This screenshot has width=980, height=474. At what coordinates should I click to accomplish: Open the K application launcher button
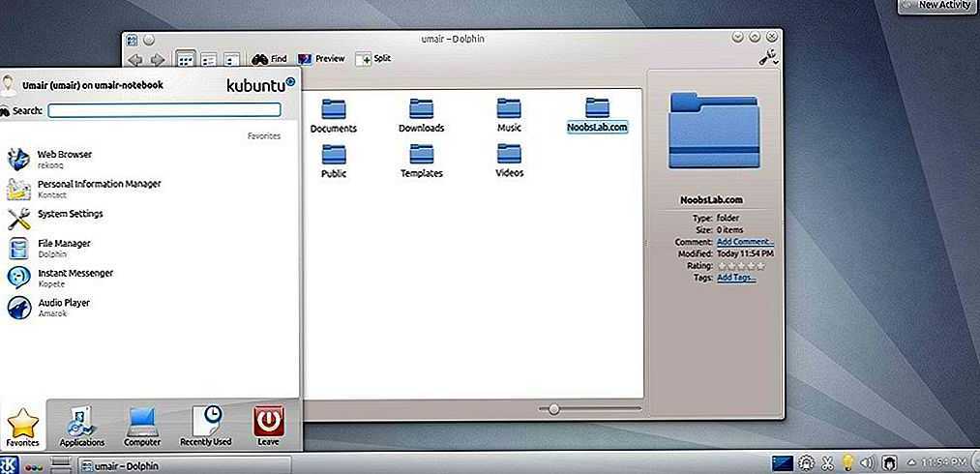(x=10, y=464)
